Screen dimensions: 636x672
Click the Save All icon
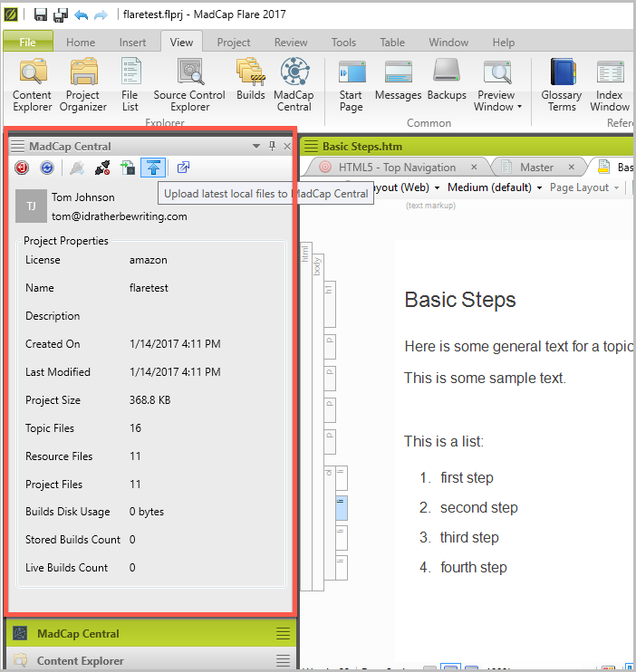click(61, 14)
